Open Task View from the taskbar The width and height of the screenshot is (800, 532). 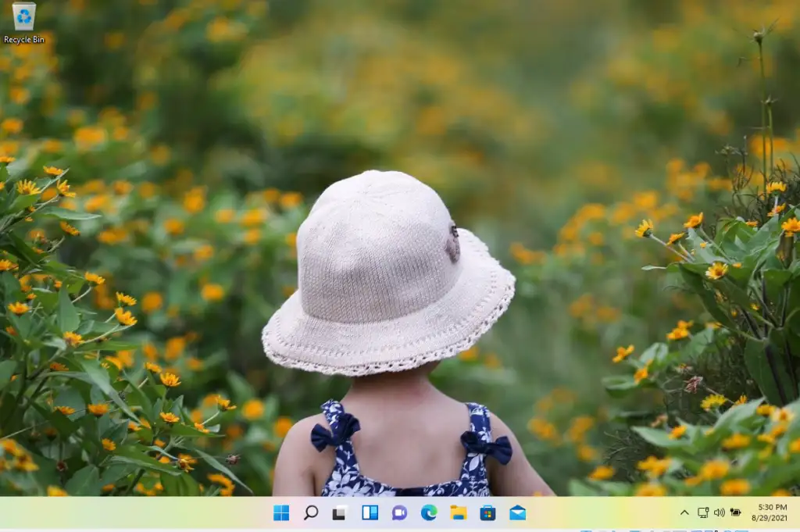[x=340, y=513]
